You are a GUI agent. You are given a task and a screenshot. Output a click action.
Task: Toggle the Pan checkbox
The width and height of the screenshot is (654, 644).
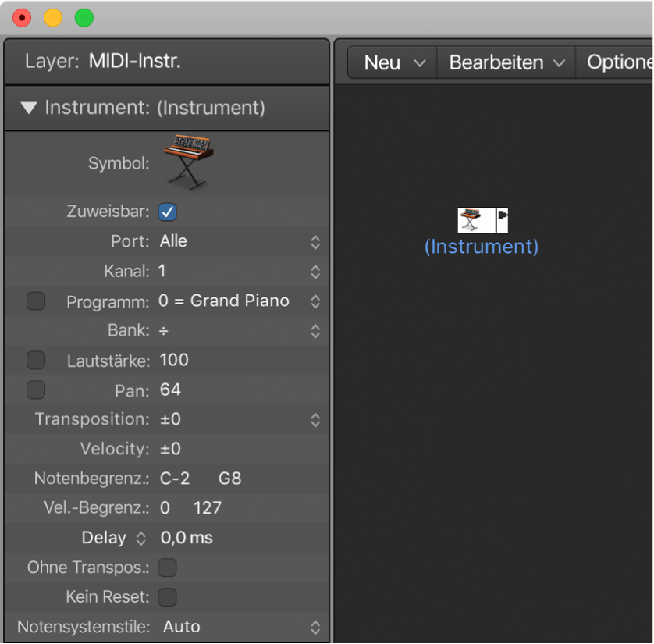point(36,390)
